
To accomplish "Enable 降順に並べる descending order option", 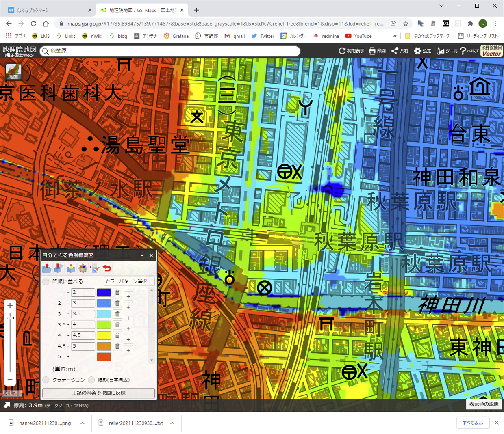I will point(46,281).
